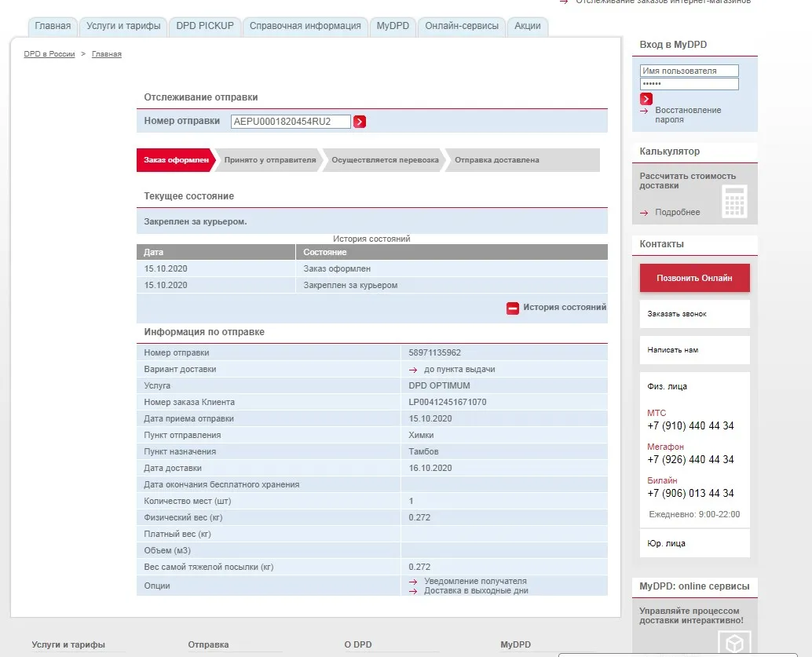
Task: Click red login arrow in MyDPD box
Action: [646, 99]
